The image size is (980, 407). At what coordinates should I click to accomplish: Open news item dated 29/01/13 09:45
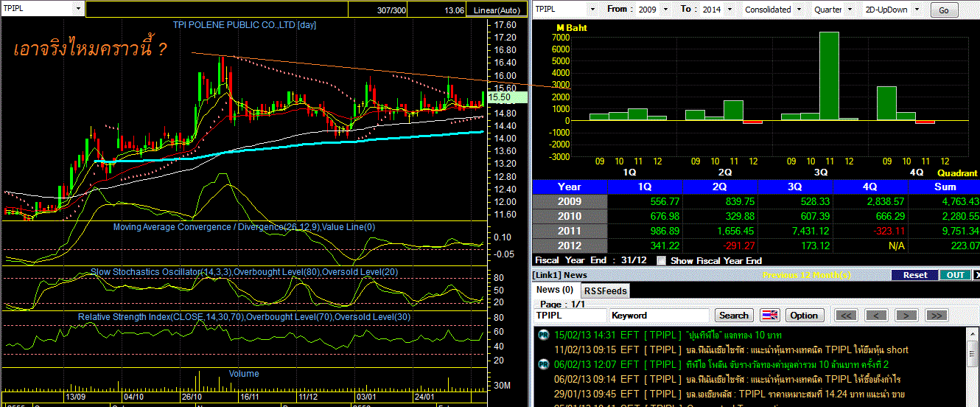point(749,394)
